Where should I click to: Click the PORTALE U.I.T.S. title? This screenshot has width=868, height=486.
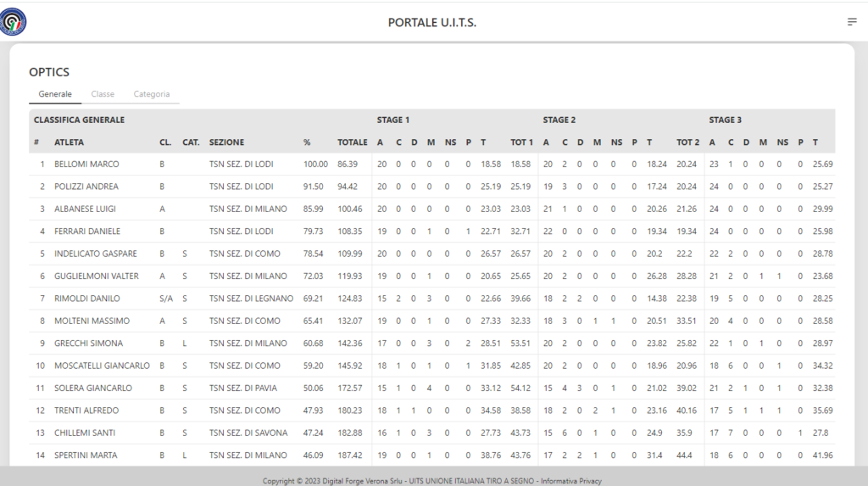(432, 22)
